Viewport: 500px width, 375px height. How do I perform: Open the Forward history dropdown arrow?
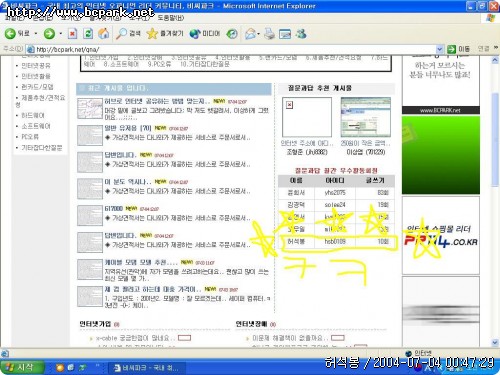[60, 34]
